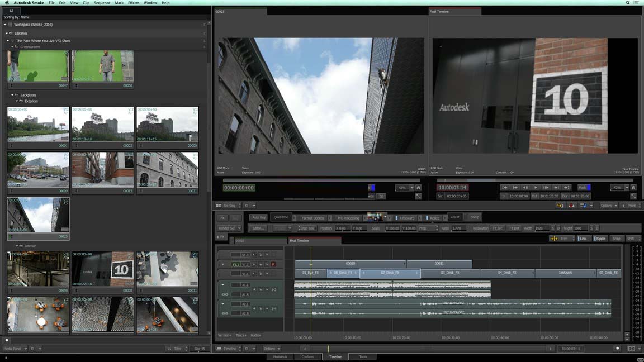Toggle the Snap button
Image resolution: width=644 pixels, height=362 pixels.
[x=616, y=239]
